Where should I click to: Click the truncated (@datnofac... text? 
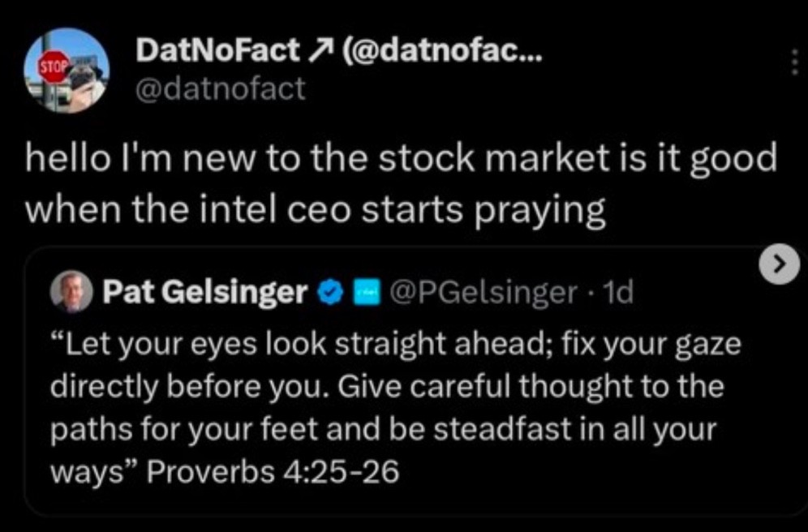pos(445,52)
